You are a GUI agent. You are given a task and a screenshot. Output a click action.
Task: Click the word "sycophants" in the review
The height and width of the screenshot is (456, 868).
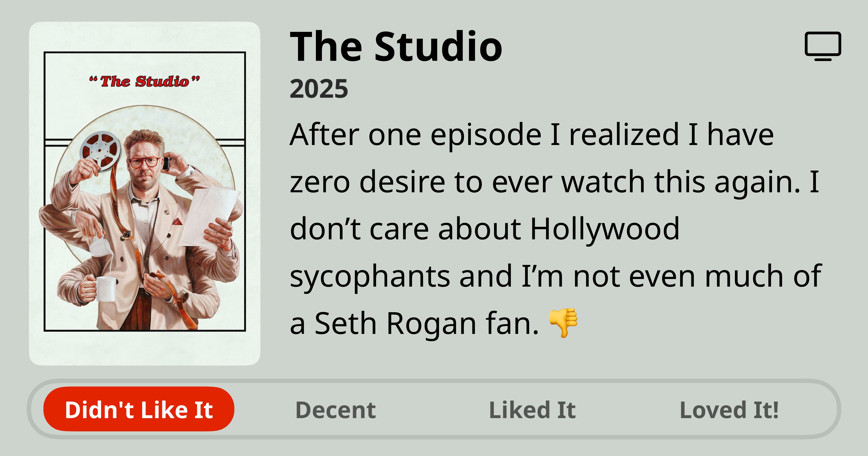(x=370, y=276)
